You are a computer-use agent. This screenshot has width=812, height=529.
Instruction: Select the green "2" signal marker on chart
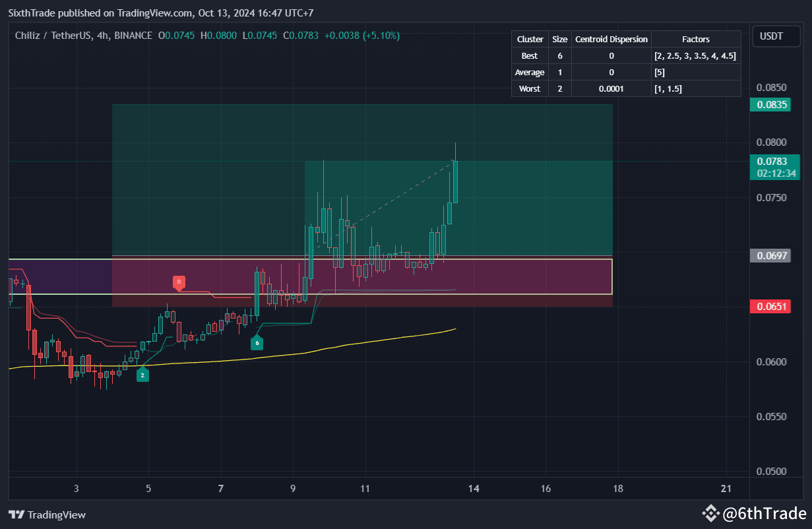[142, 375]
